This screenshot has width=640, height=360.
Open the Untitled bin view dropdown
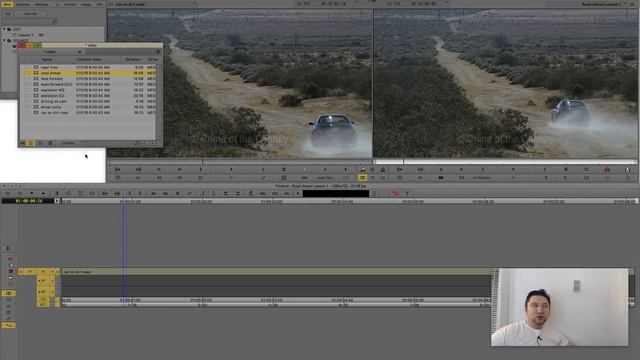pos(72,143)
